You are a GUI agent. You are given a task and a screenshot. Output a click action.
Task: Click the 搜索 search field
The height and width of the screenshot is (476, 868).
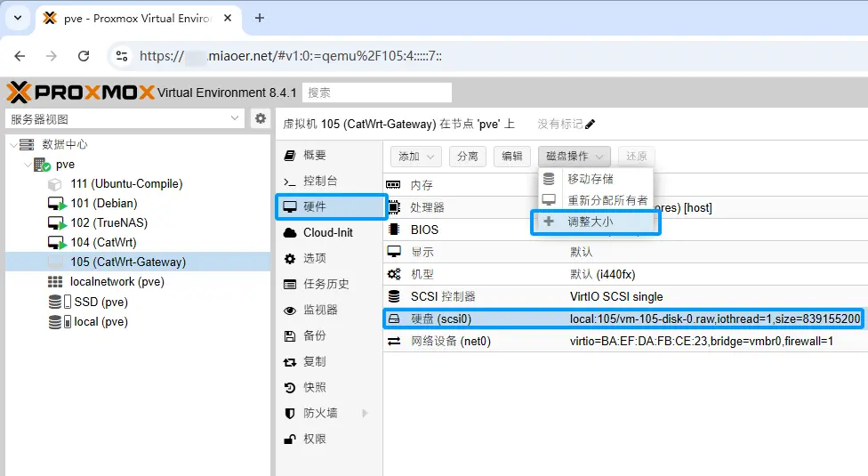[377, 93]
